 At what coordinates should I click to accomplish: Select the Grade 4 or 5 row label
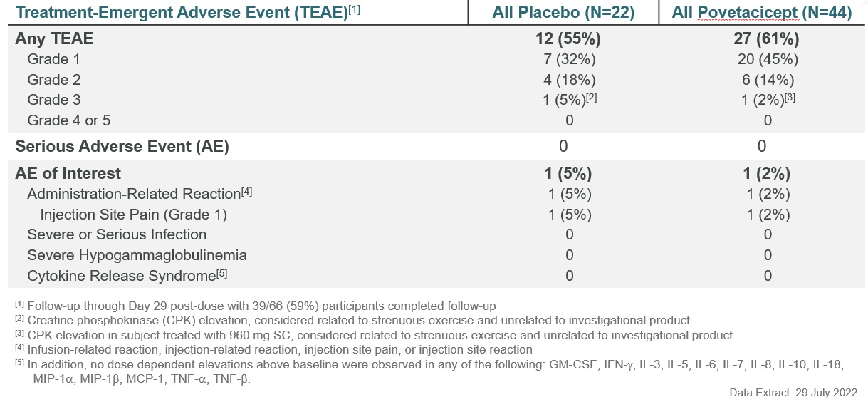(x=69, y=120)
